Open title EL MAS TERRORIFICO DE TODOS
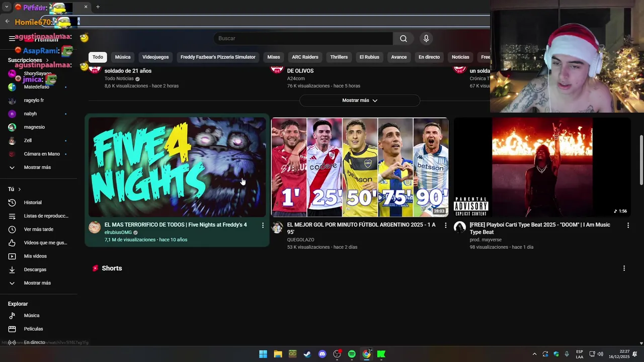644x362 pixels. 176,225
